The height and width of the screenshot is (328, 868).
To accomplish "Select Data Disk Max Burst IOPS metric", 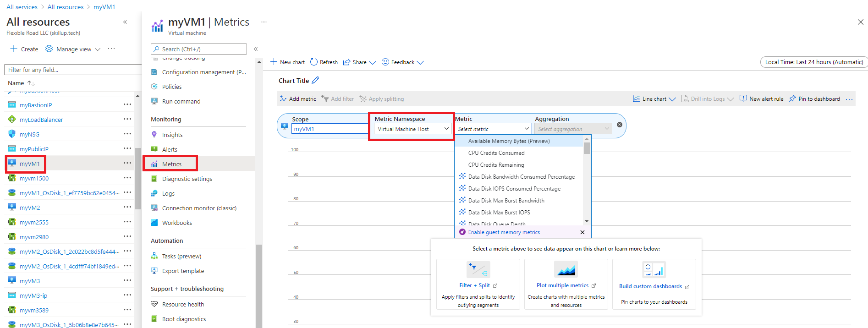I will click(x=519, y=213).
